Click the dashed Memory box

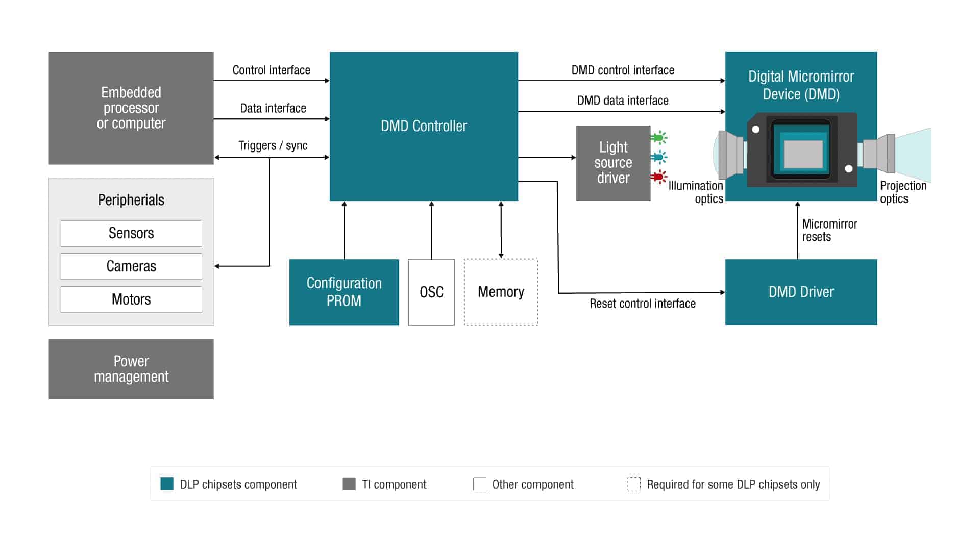click(501, 292)
